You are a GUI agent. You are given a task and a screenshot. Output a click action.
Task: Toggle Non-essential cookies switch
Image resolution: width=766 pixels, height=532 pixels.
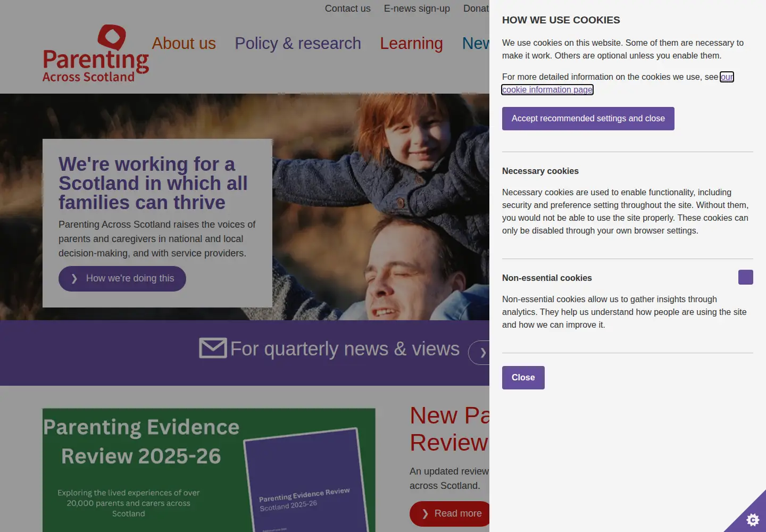coord(745,277)
